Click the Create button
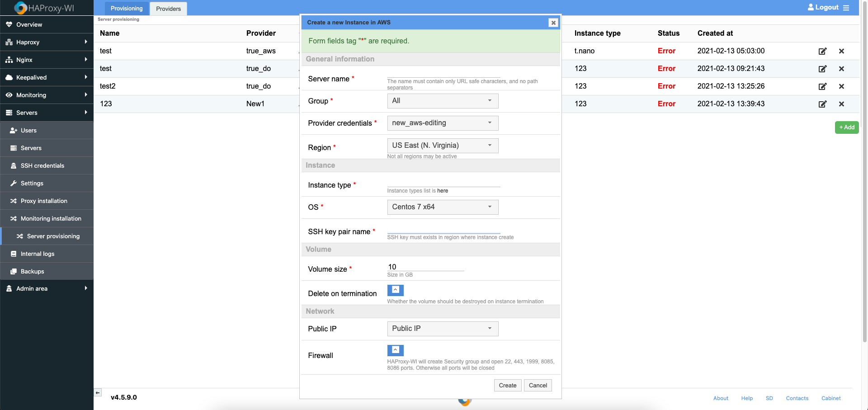Viewport: 868px width, 410px height. tap(508, 385)
